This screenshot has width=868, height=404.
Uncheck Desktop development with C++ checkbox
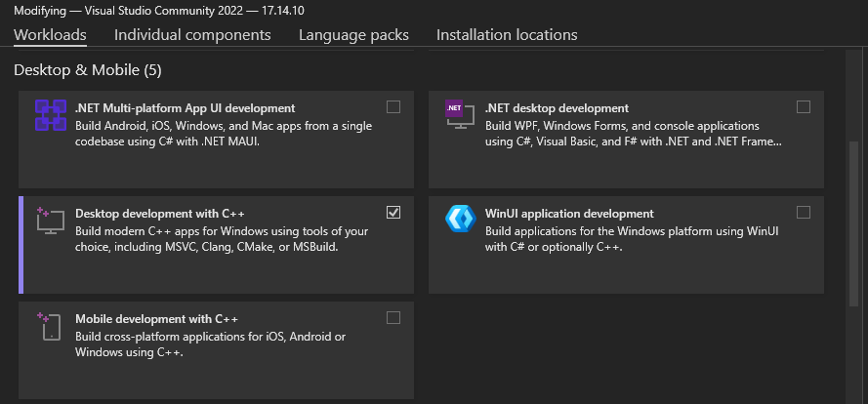[x=393, y=212]
